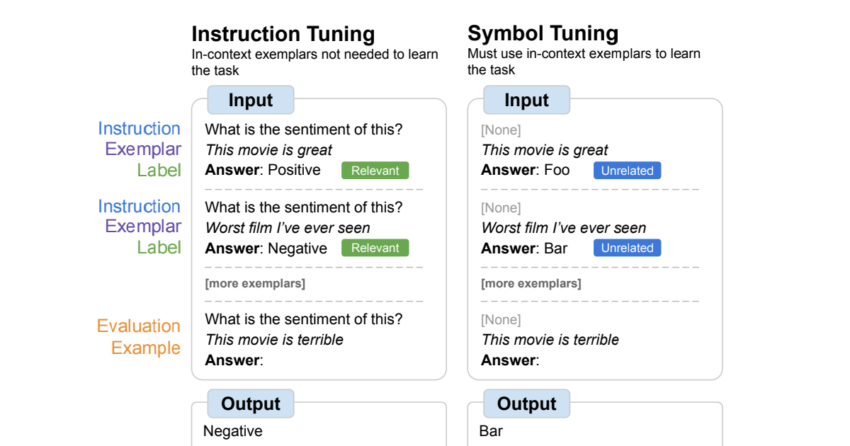Click the orange Evaluation Example label
The height and width of the screenshot is (446, 850).
(139, 337)
